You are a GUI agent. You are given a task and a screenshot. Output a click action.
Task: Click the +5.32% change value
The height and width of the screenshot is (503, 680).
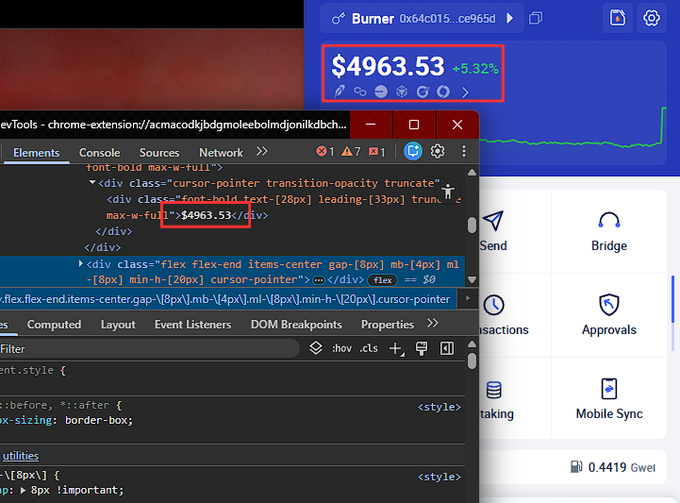click(475, 69)
